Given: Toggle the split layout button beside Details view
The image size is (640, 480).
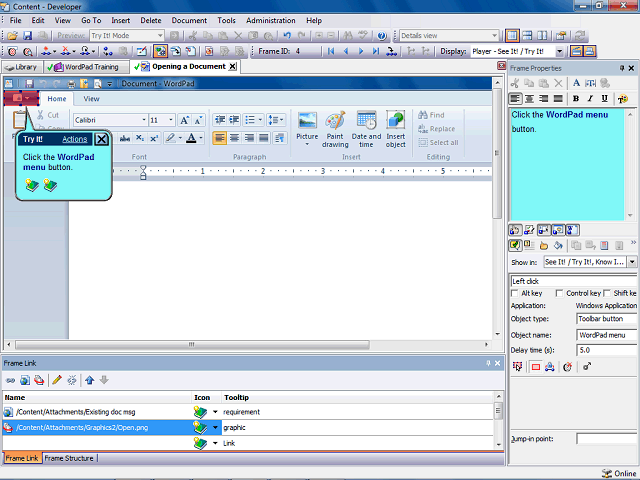Looking at the screenshot, I should pos(527,36).
